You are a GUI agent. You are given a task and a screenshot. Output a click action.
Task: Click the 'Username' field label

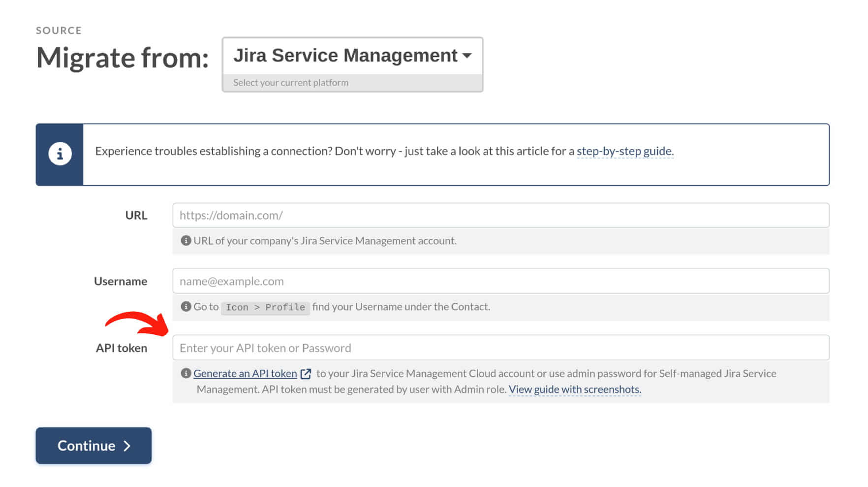121,281
